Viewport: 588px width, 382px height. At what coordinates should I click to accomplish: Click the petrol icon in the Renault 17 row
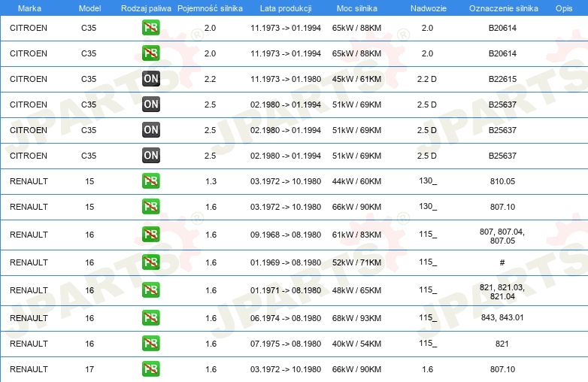click(x=150, y=368)
